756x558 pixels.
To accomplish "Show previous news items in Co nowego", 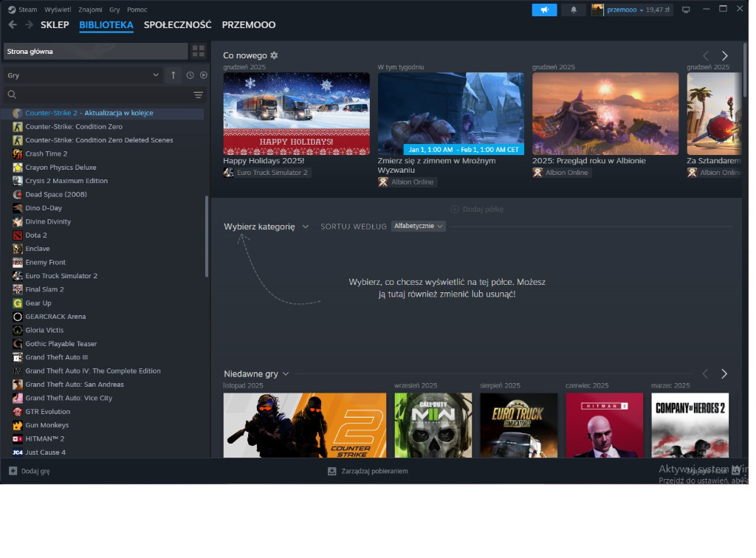I will click(705, 56).
